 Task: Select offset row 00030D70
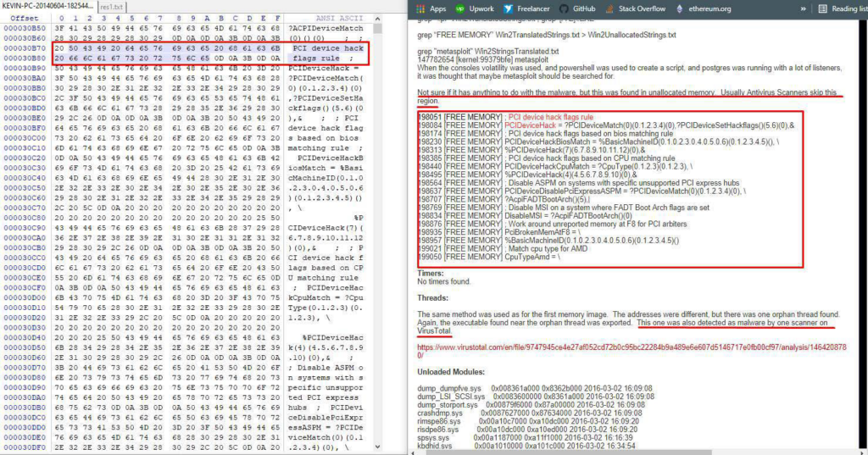tap(25, 367)
